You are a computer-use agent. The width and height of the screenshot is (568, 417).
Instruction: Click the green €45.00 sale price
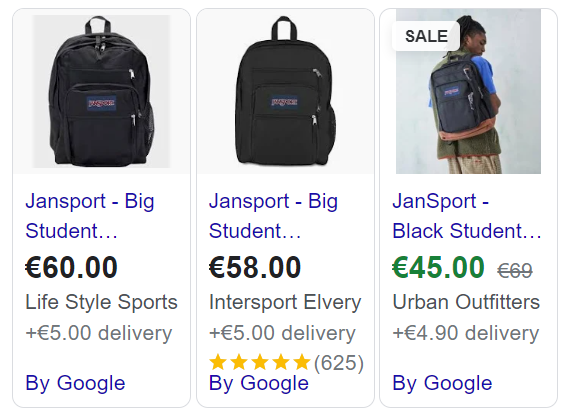coord(438,267)
